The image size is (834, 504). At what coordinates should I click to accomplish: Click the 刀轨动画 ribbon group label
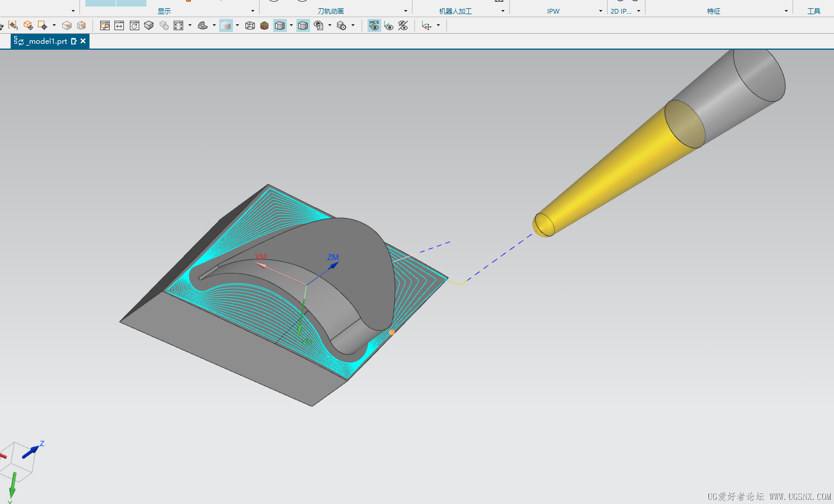tap(331, 11)
